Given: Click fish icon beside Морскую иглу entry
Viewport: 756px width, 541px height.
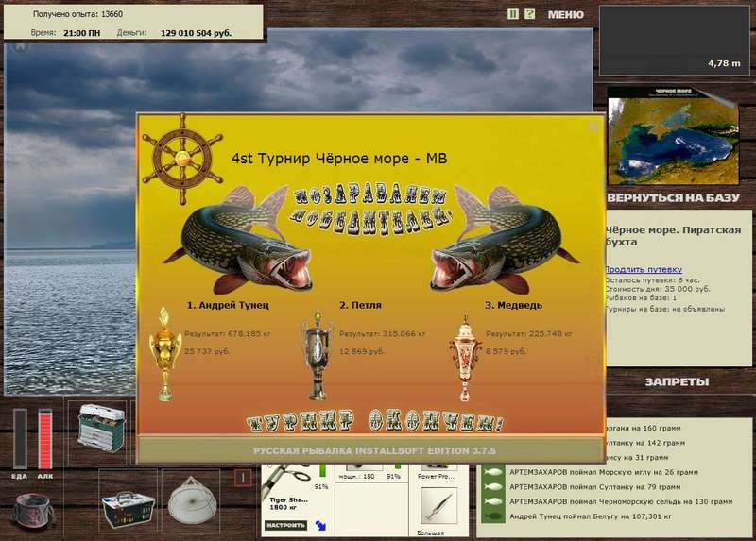Looking at the screenshot, I should pos(492,472).
